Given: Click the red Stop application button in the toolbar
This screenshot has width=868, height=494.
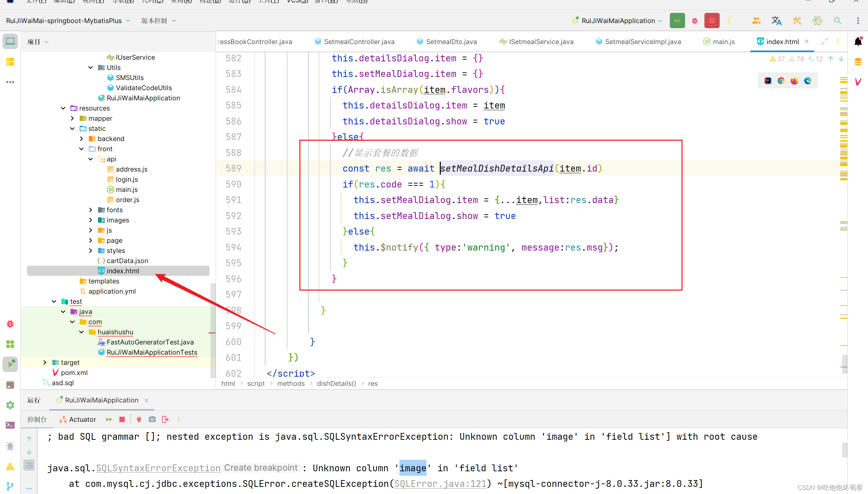Looking at the screenshot, I should tap(712, 21).
